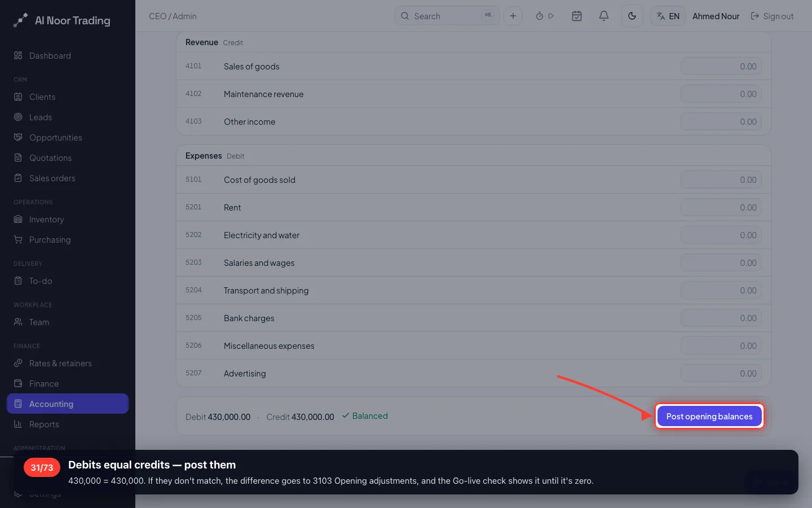Click Sign out link
The height and width of the screenshot is (508, 812).
click(x=772, y=16)
